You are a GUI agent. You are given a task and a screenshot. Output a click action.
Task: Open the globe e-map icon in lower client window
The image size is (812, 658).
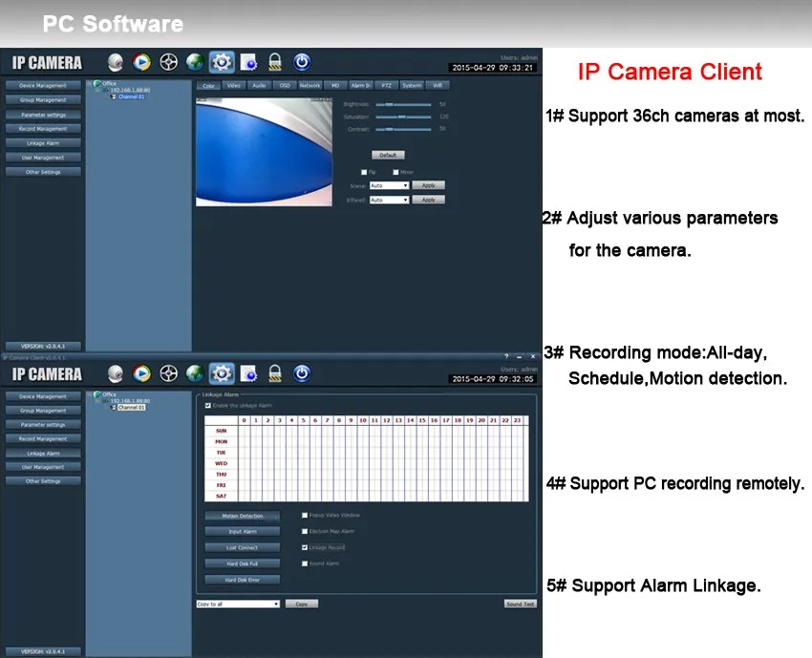point(195,373)
